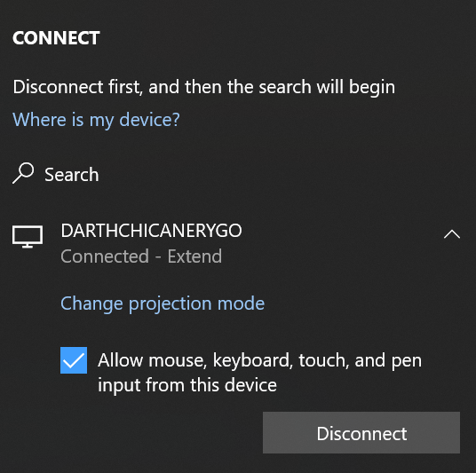
Task: Click the word Connected under device name
Action: (105, 256)
